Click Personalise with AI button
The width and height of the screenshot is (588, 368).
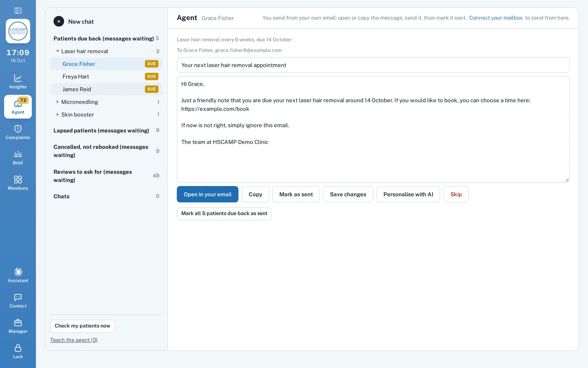(408, 194)
